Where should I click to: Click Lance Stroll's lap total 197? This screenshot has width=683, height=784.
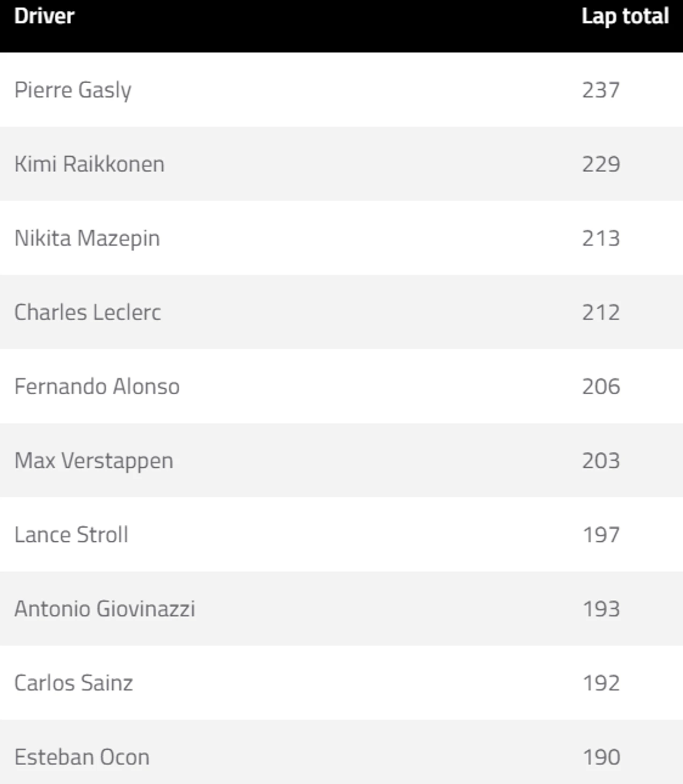pyautogui.click(x=602, y=535)
